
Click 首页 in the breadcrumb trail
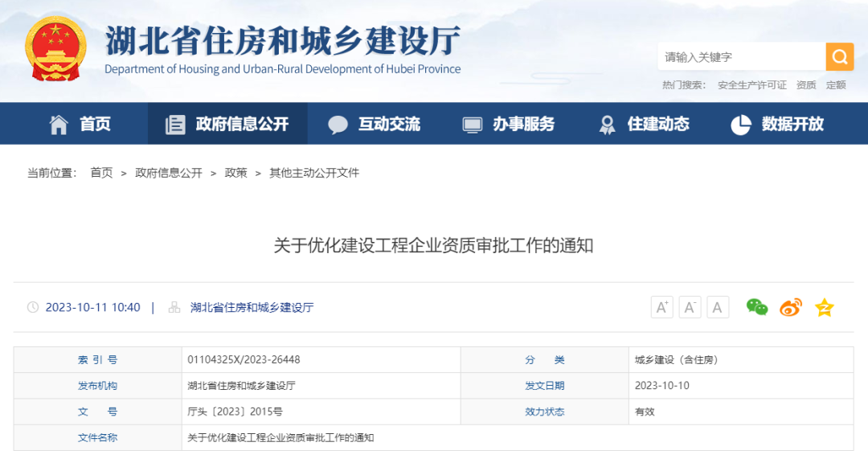tap(101, 172)
